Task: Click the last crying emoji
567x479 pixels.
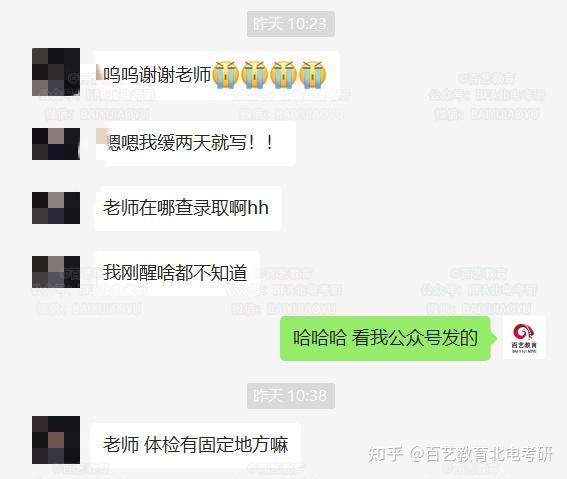Action: click(x=313, y=75)
